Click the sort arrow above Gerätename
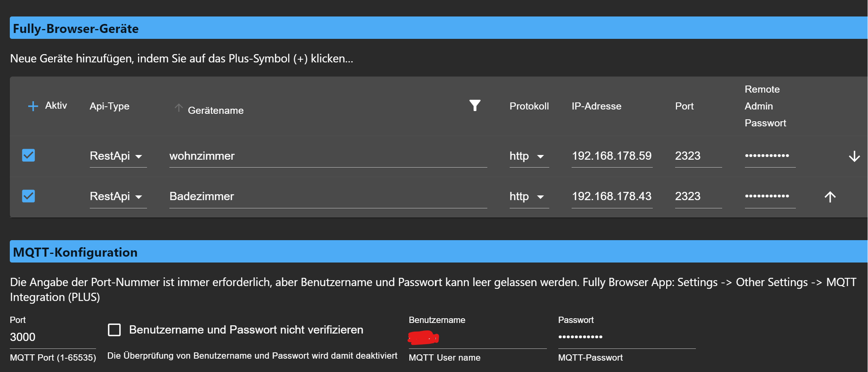The image size is (868, 372). 178,108
